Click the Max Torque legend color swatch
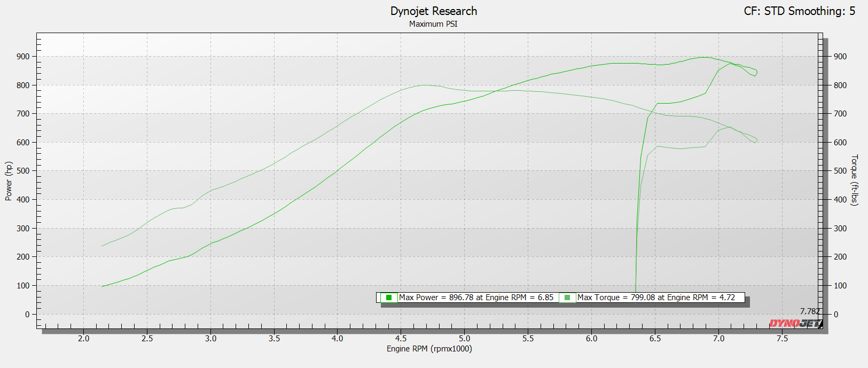 point(567,297)
